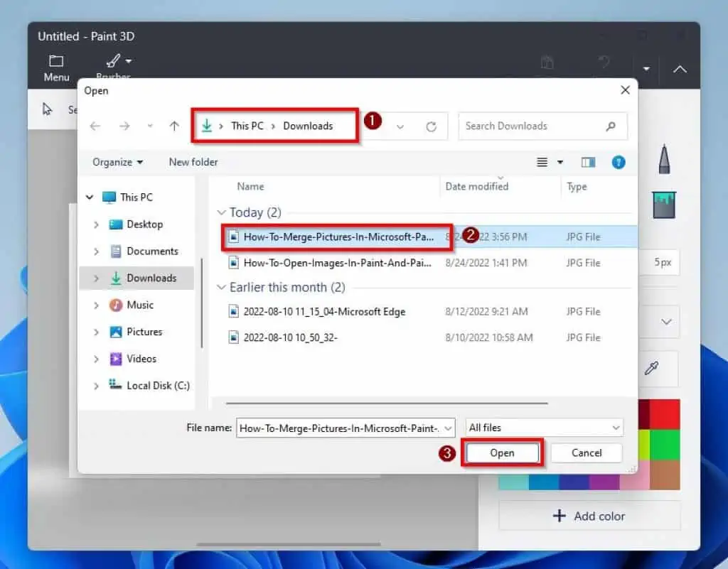Create a New folder
This screenshot has width=728, height=569.
(193, 162)
